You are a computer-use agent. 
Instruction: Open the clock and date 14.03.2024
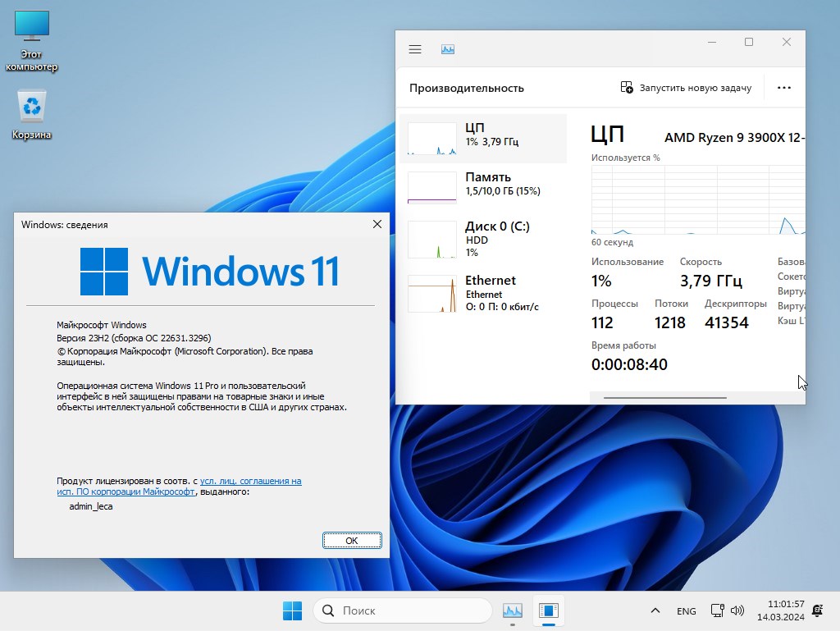coord(781,610)
